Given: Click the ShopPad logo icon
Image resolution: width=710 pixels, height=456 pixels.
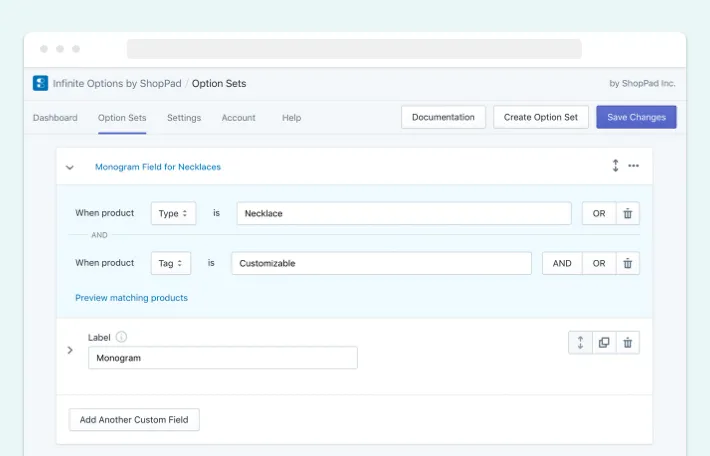Looking at the screenshot, I should pyautogui.click(x=40, y=83).
